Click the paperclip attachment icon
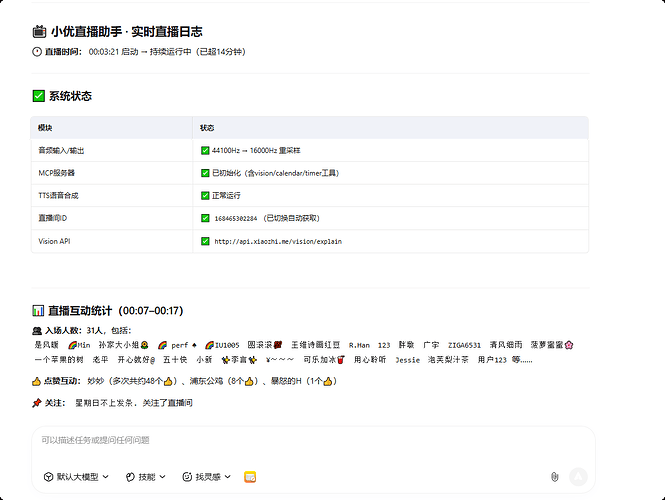 554,477
